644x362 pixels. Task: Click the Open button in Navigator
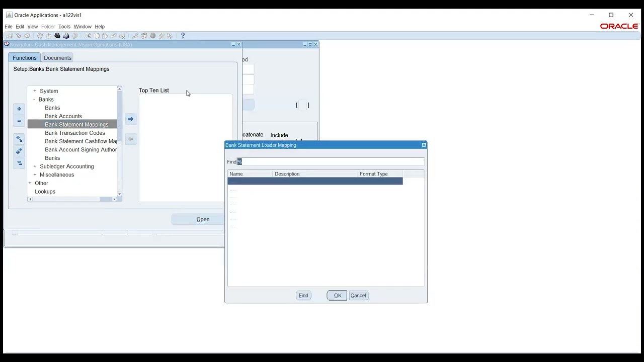pyautogui.click(x=203, y=219)
